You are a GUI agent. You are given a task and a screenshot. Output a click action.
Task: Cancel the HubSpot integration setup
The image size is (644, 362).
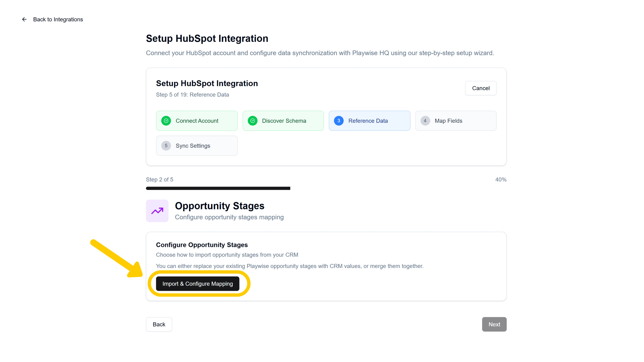coord(481,88)
